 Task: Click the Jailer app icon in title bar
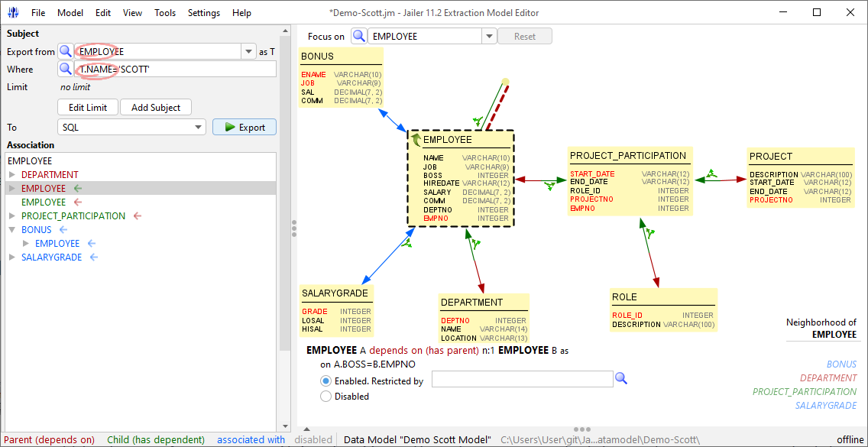click(13, 12)
